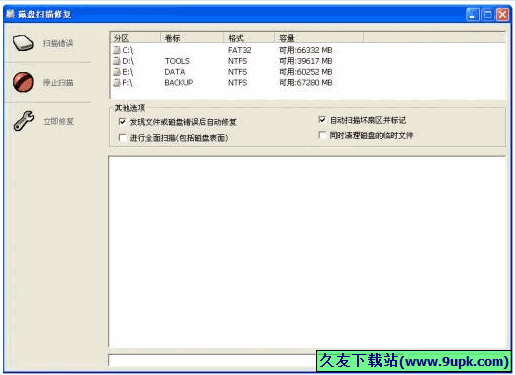Image resolution: width=515 pixels, height=375 pixels.
Task: Click the 立即修复 label
Action: point(58,121)
